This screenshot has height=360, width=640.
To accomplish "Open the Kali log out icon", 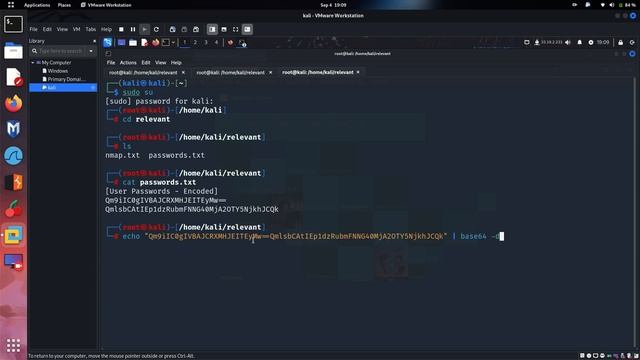I will (x=632, y=42).
